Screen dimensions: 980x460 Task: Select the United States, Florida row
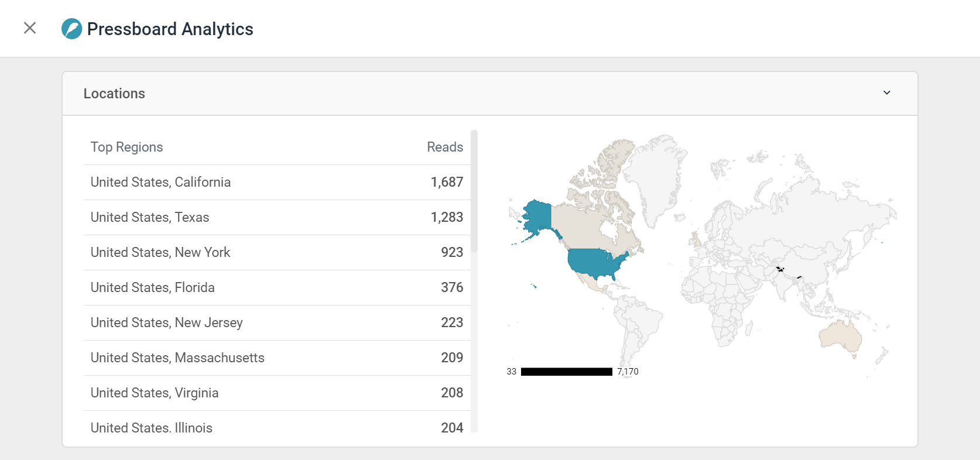[277, 288]
